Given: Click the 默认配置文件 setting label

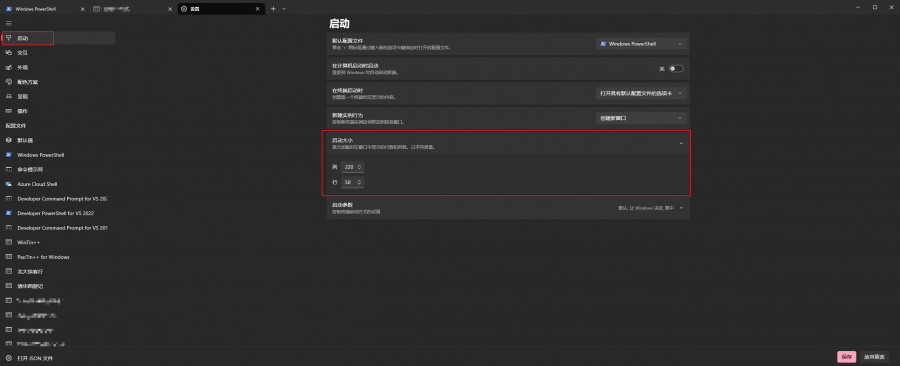Looking at the screenshot, I should [x=348, y=41].
